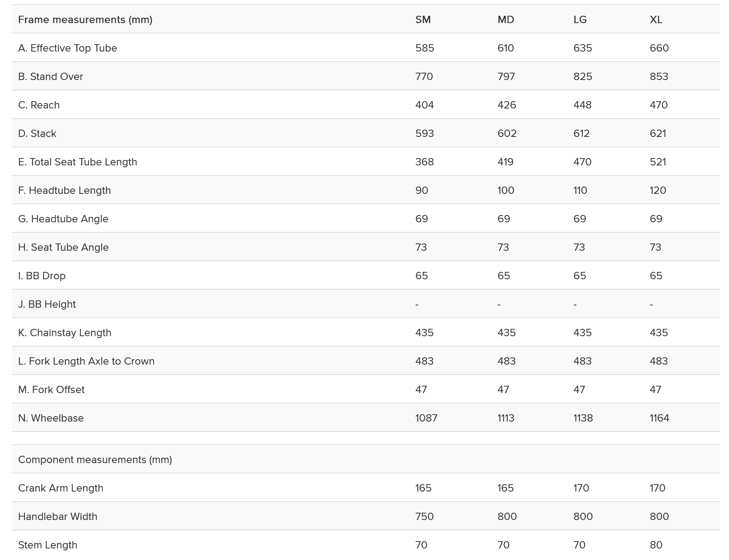The image size is (729, 560).
Task: Click the 'Crank Arm Length' row label
Action: tap(61, 488)
